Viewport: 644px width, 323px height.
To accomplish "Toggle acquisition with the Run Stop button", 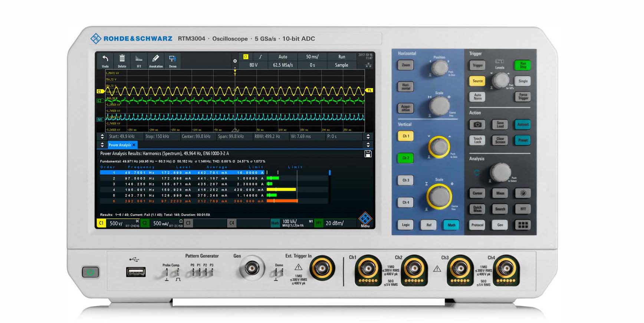I will 523,65.
